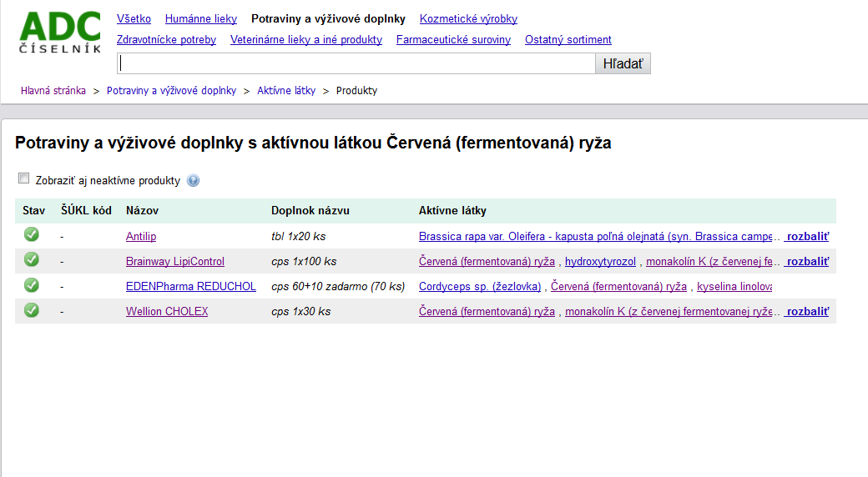
Task: Open the Ostatný sortiment category
Action: pyautogui.click(x=568, y=40)
